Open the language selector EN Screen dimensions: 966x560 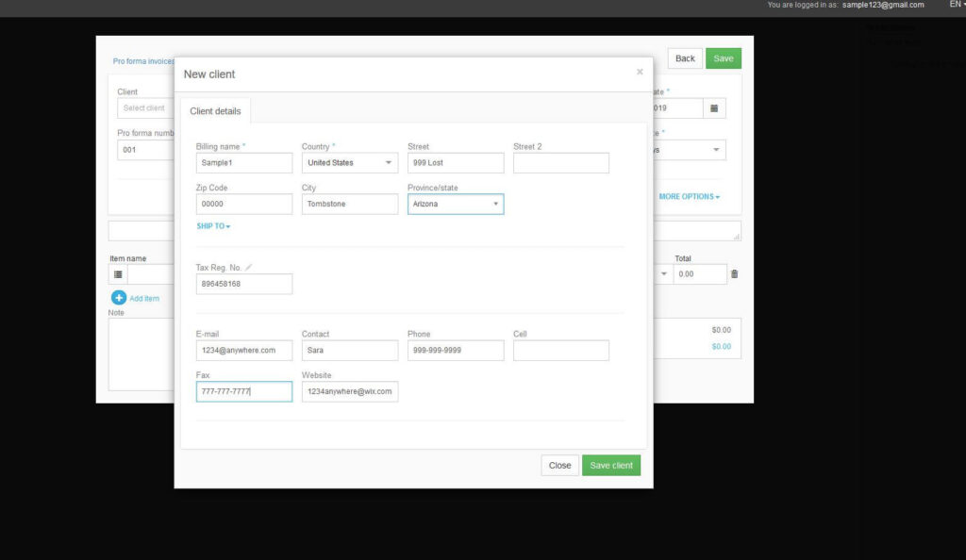(x=957, y=5)
